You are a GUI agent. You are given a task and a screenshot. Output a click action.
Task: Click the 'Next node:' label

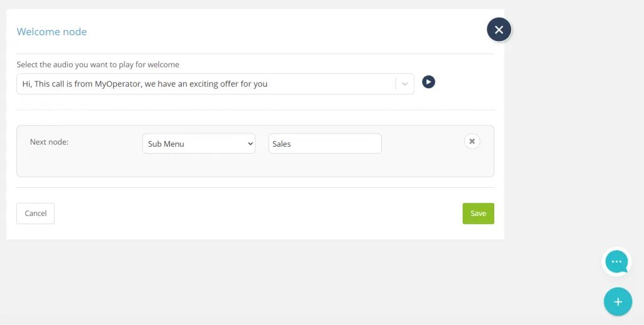pos(49,142)
